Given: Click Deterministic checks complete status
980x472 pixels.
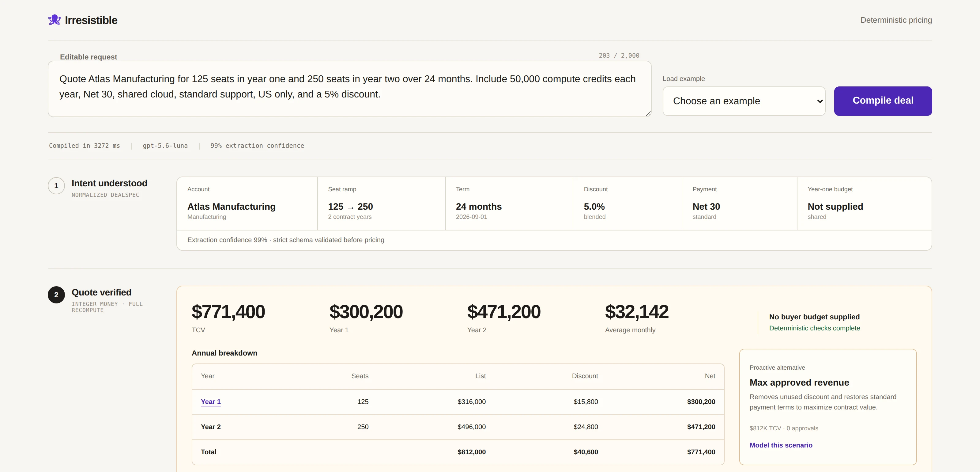Looking at the screenshot, I should tap(814, 328).
